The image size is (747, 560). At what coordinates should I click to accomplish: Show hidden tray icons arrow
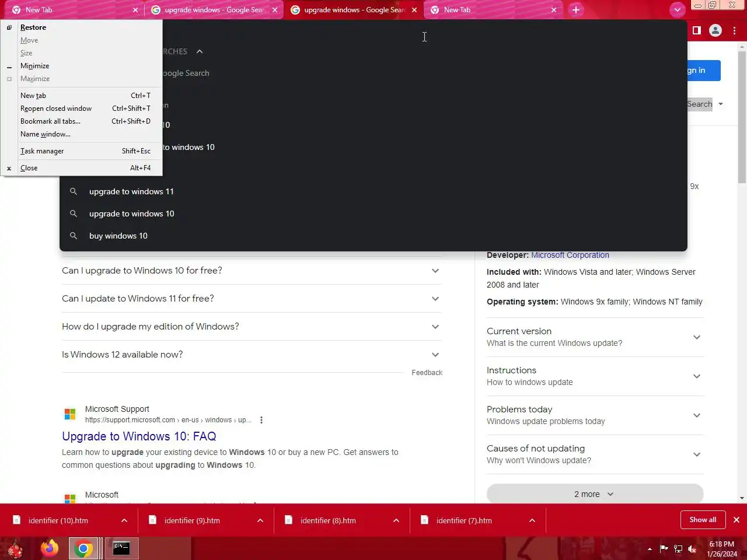650,549
